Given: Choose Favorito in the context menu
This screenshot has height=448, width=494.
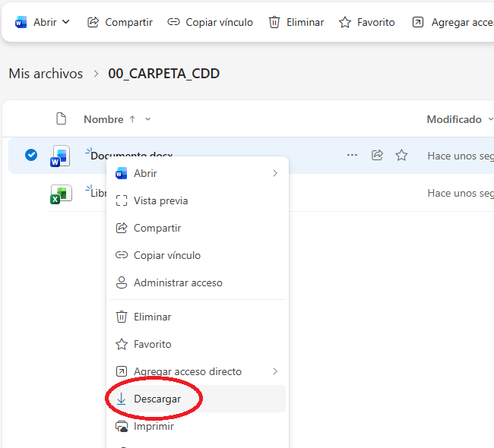Looking at the screenshot, I should 198,344.
